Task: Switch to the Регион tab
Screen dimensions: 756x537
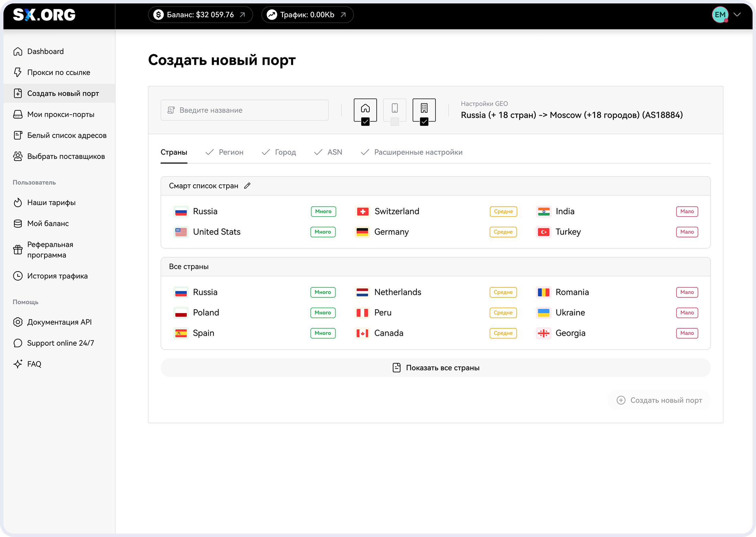Action: [x=231, y=152]
